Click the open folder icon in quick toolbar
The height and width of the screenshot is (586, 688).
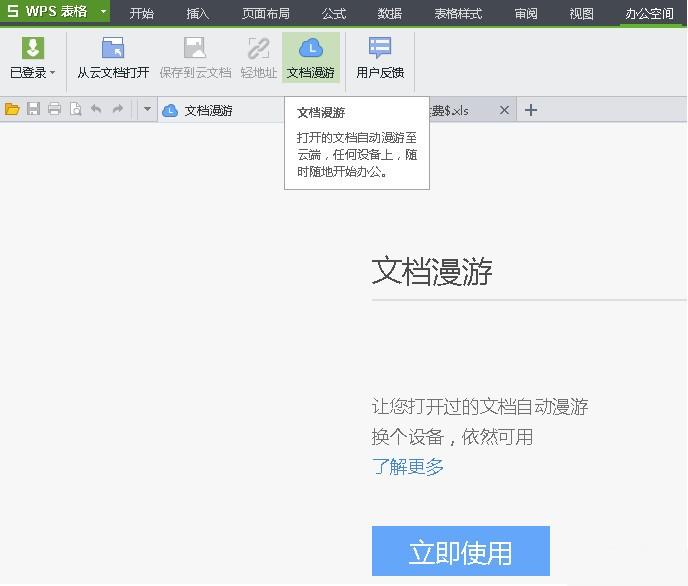click(12, 110)
